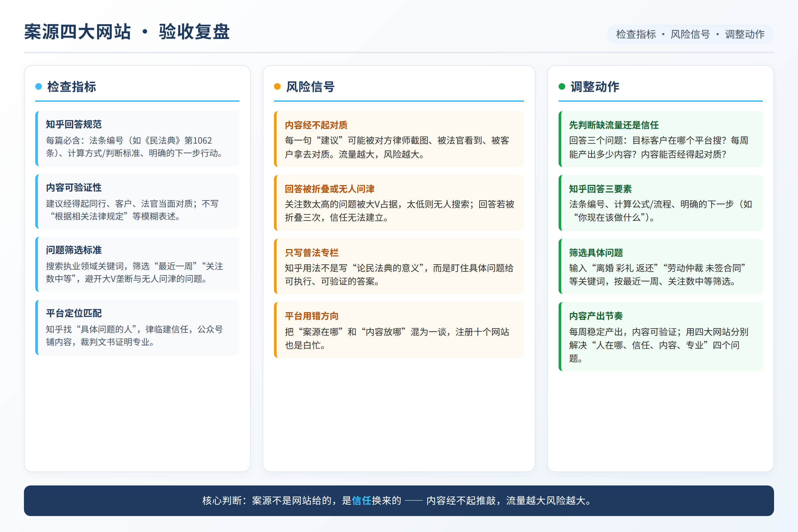Viewport: 798px width, 532px height.
Task: Click the 只写普法专栏 card title
Action: (x=312, y=253)
